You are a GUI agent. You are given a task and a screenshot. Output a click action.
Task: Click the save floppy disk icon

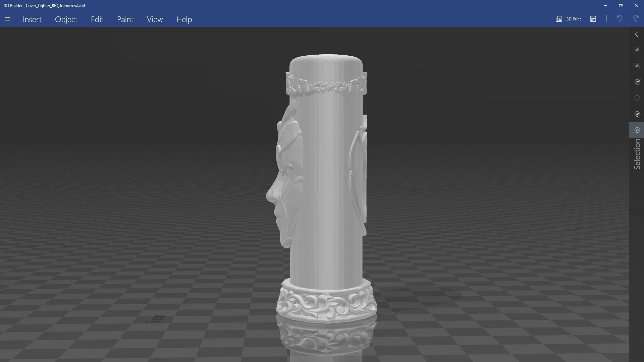point(593,19)
